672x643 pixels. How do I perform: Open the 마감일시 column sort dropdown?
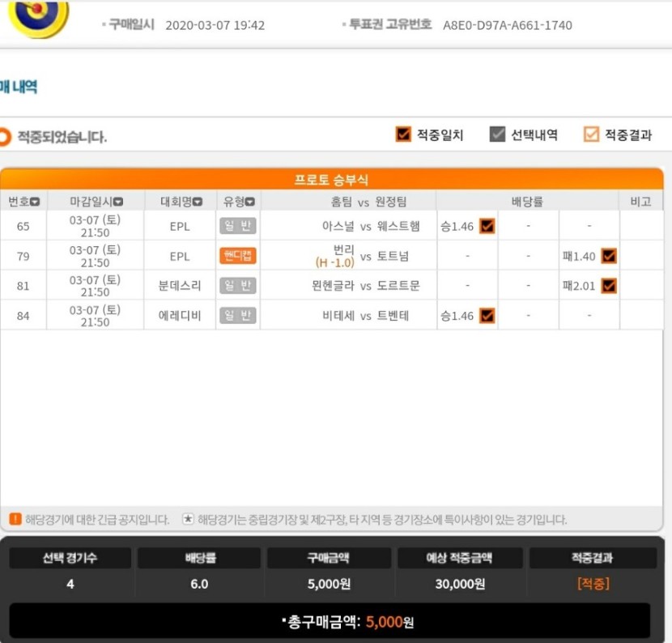pos(118,202)
